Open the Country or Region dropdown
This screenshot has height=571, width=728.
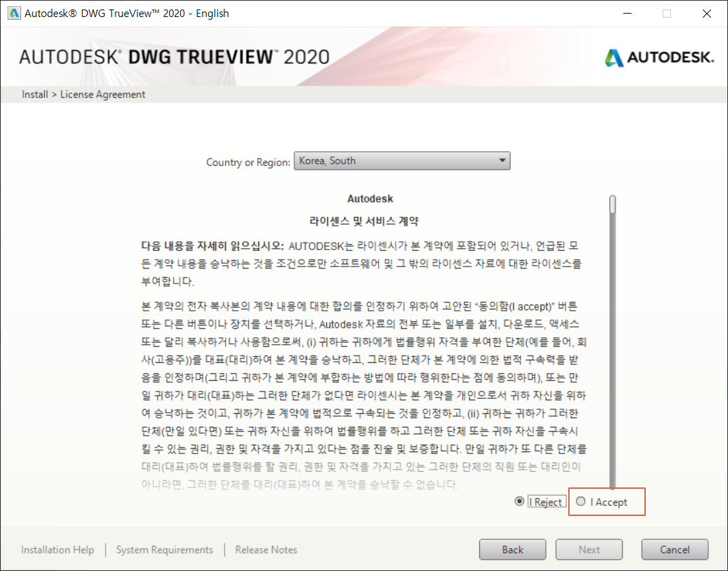coord(402,160)
